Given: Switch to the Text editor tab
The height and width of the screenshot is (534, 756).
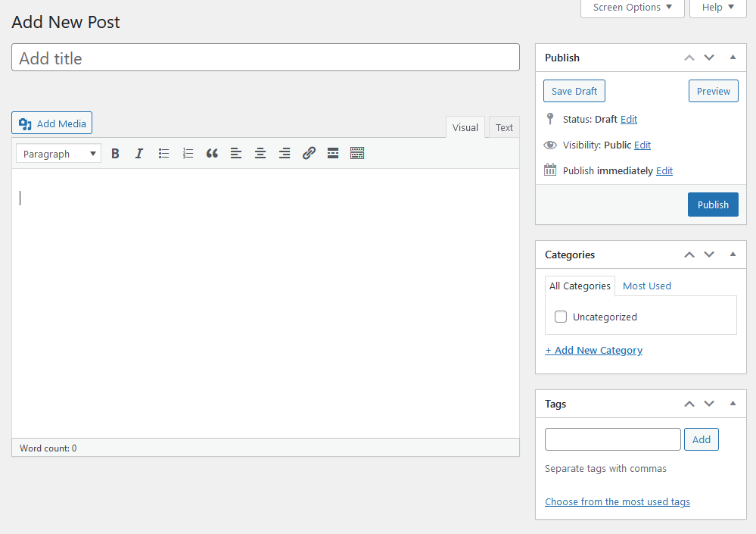Looking at the screenshot, I should (x=504, y=127).
